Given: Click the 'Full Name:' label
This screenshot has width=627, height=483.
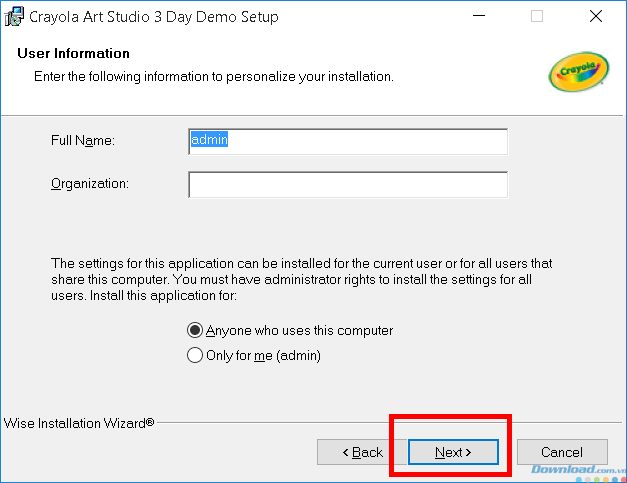Looking at the screenshot, I should (x=83, y=141).
